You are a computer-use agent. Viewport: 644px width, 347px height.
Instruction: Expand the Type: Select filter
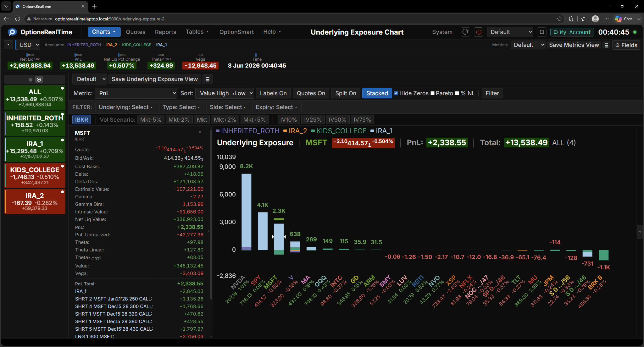click(181, 107)
